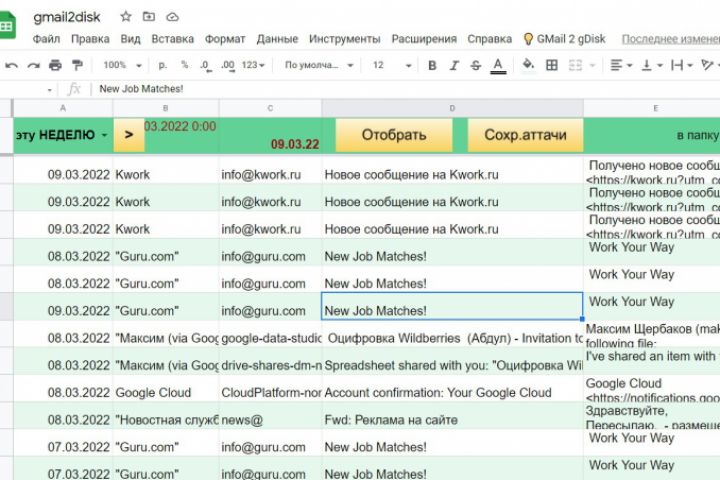Screen dimensions: 720x480
Task: Activate the paint format tool
Action: click(77, 65)
